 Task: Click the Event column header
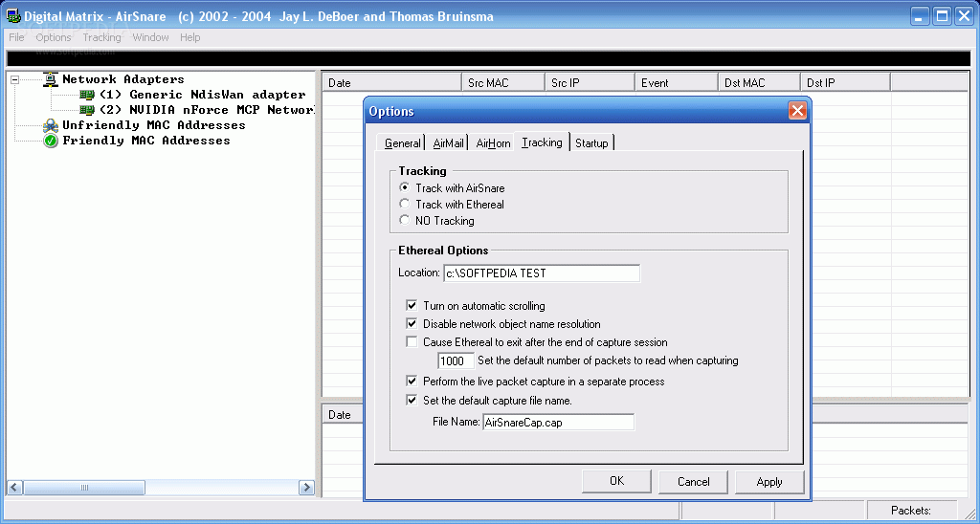point(677,82)
